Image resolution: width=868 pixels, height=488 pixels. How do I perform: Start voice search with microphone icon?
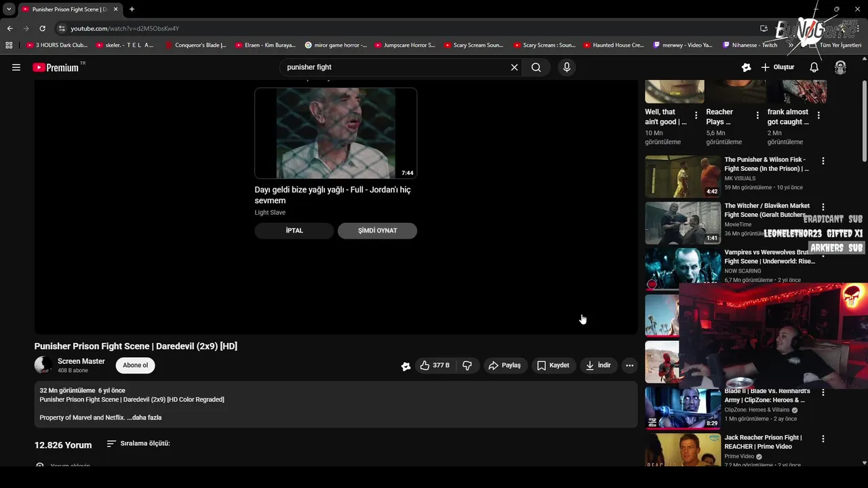coord(567,67)
